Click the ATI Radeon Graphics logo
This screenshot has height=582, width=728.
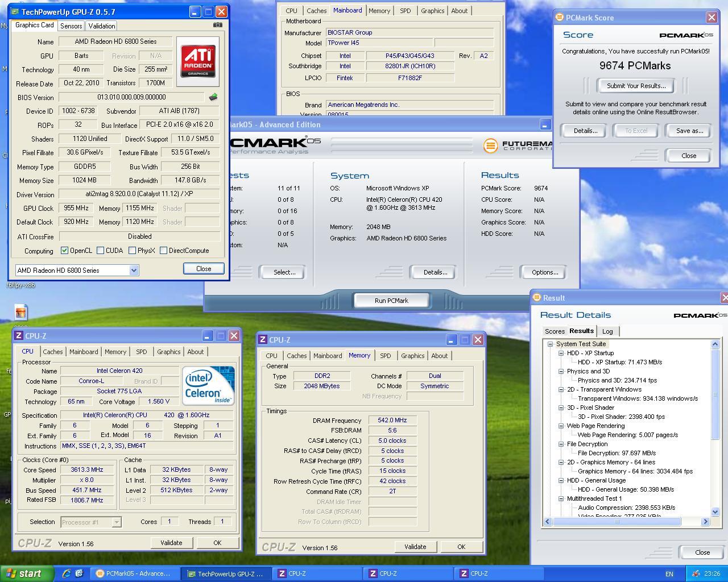click(198, 61)
